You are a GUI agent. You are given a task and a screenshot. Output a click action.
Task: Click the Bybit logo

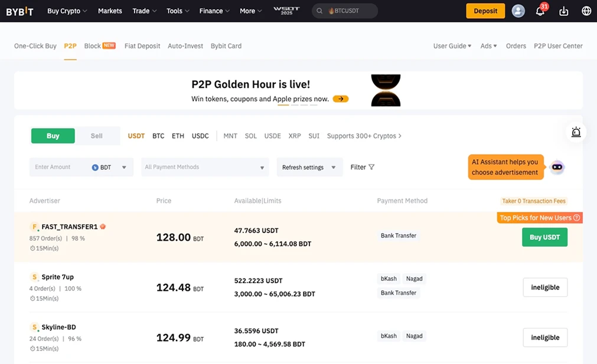[x=20, y=11]
